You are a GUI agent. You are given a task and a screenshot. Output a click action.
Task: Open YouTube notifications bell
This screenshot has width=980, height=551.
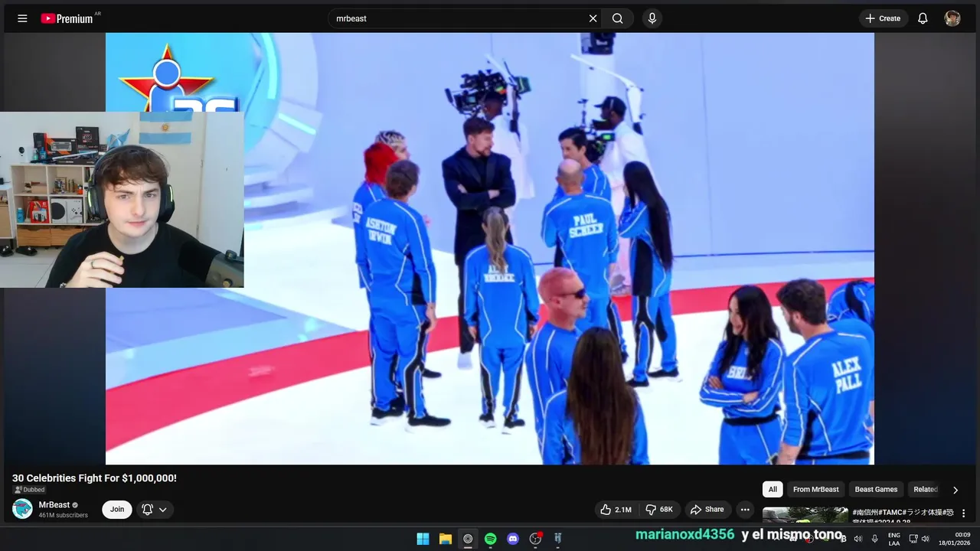(923, 18)
